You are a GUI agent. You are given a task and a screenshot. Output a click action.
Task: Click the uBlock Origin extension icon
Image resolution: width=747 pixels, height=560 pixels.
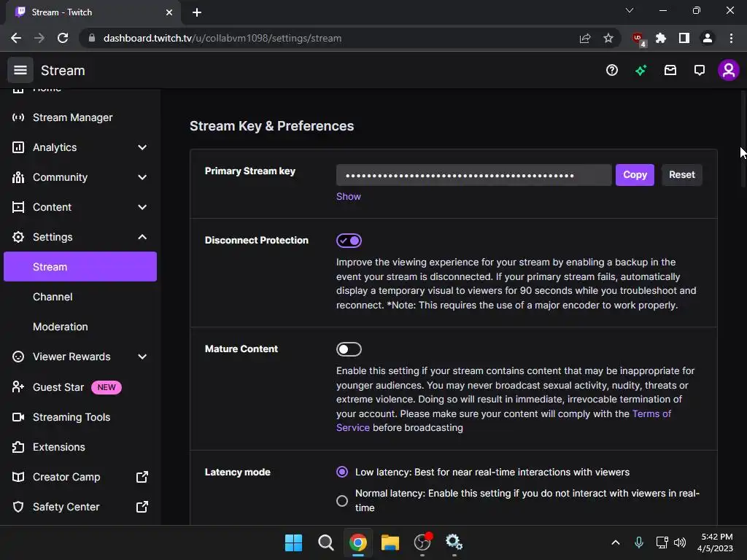click(x=638, y=39)
